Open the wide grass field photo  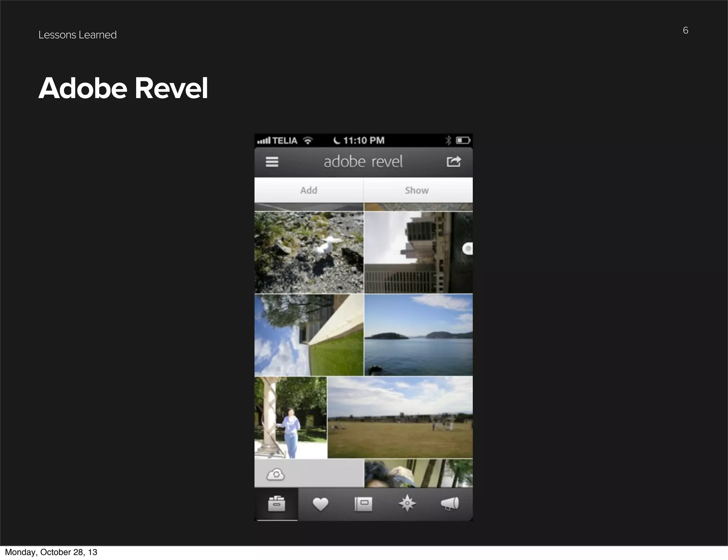(400, 418)
